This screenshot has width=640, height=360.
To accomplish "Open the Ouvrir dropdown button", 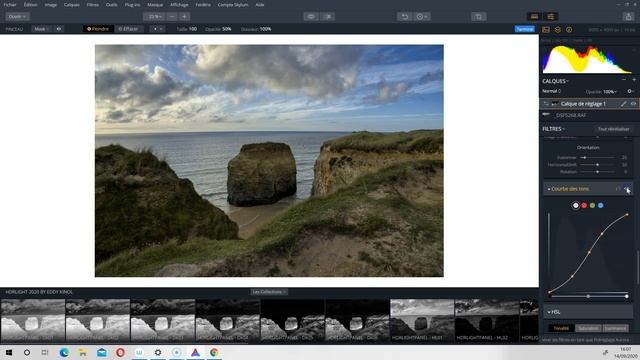I will point(17,17).
